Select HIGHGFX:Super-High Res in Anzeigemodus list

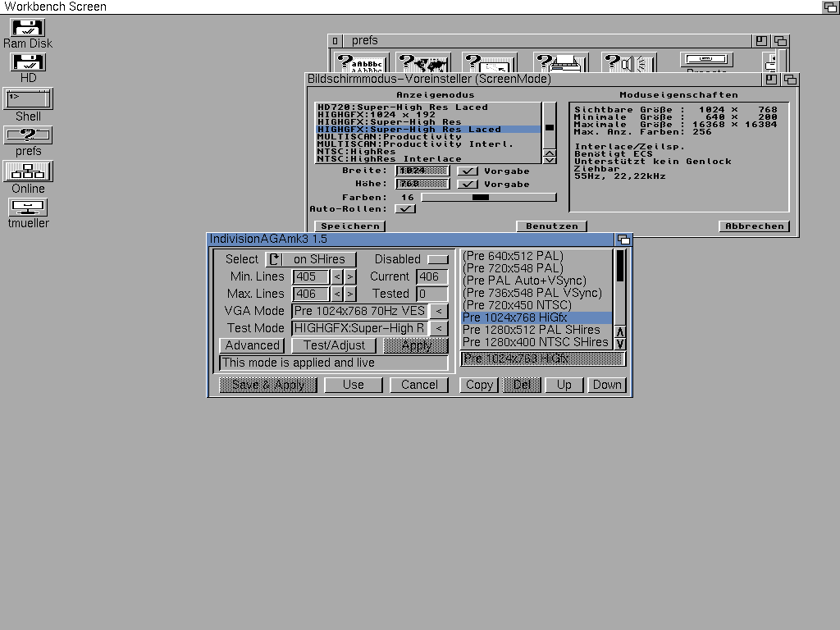(389, 122)
